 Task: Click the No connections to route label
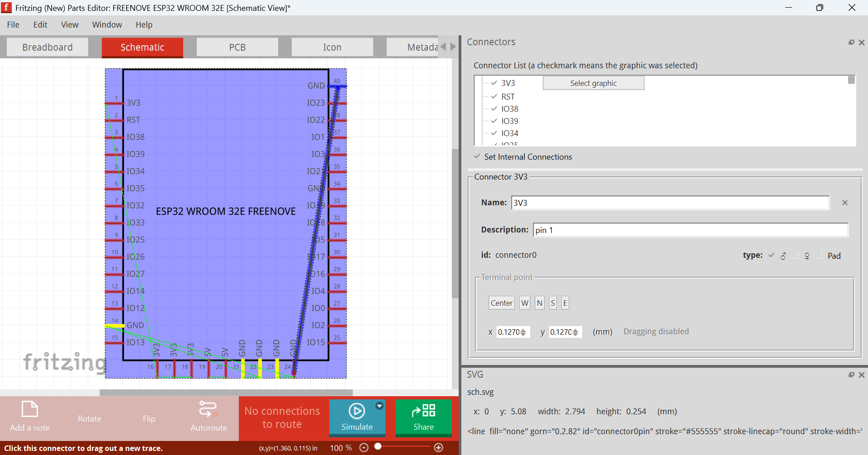[282, 417]
